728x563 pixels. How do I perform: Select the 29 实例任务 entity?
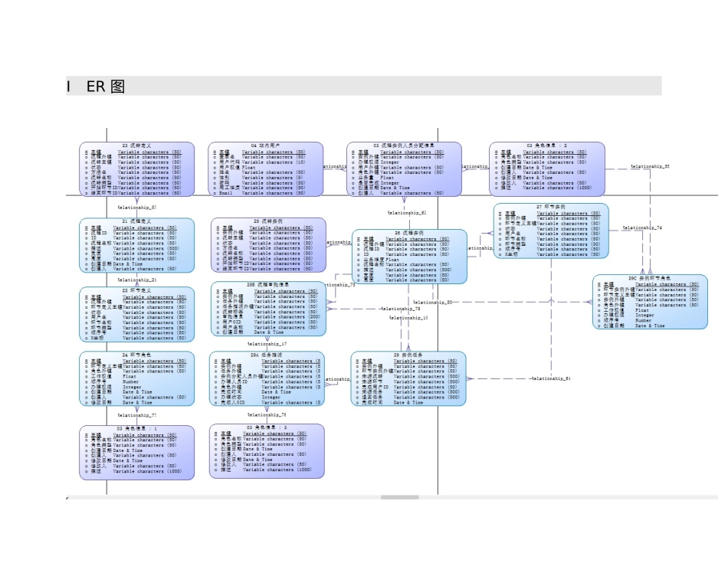[x=408, y=378]
